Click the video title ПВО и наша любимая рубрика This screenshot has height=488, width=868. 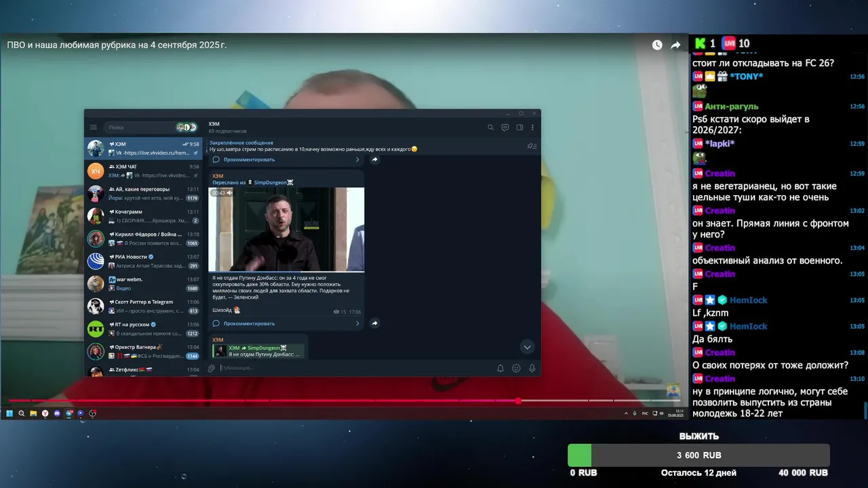[117, 45]
